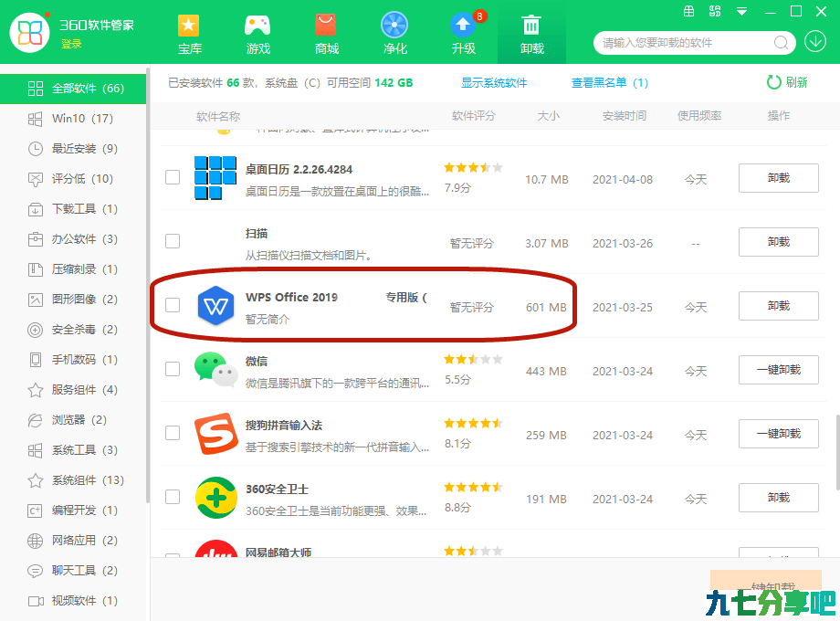Click 显示系统软件 link
This screenshot has width=840, height=621.
click(x=494, y=82)
